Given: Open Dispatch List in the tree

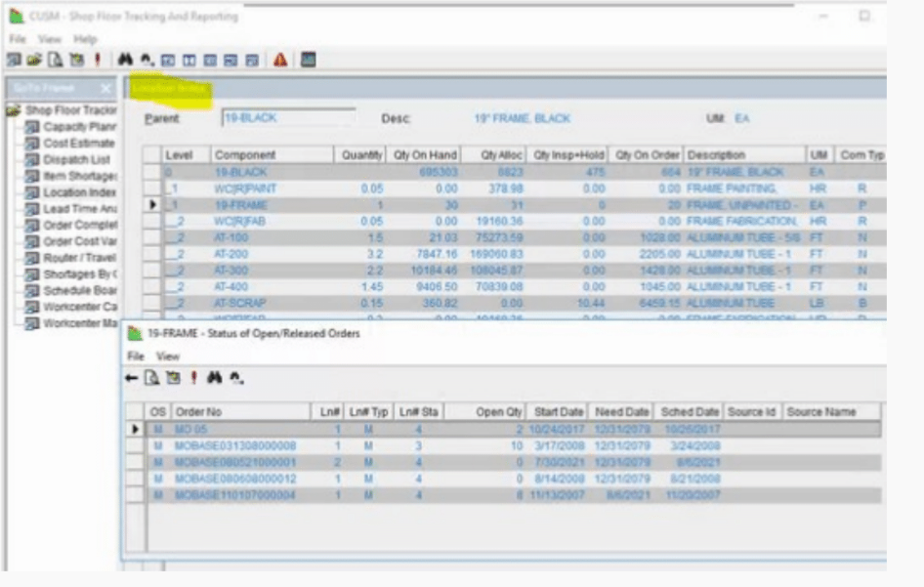Looking at the screenshot, I should pos(76,160).
